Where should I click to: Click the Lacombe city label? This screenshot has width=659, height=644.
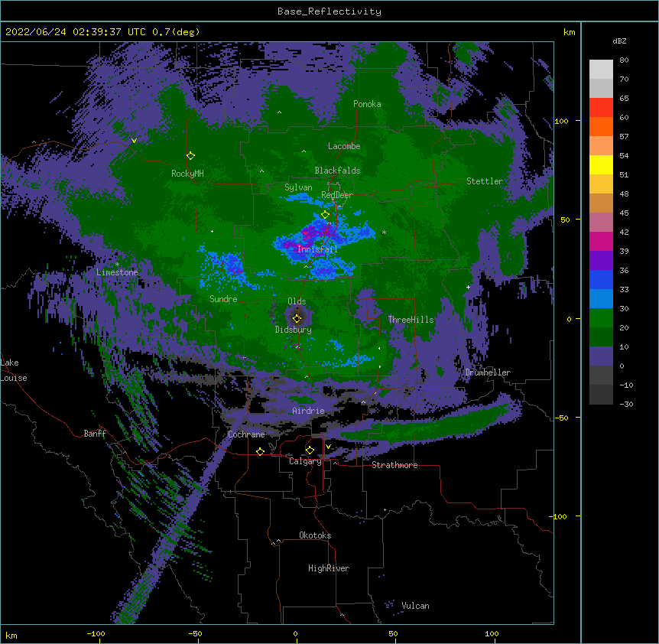(x=344, y=146)
